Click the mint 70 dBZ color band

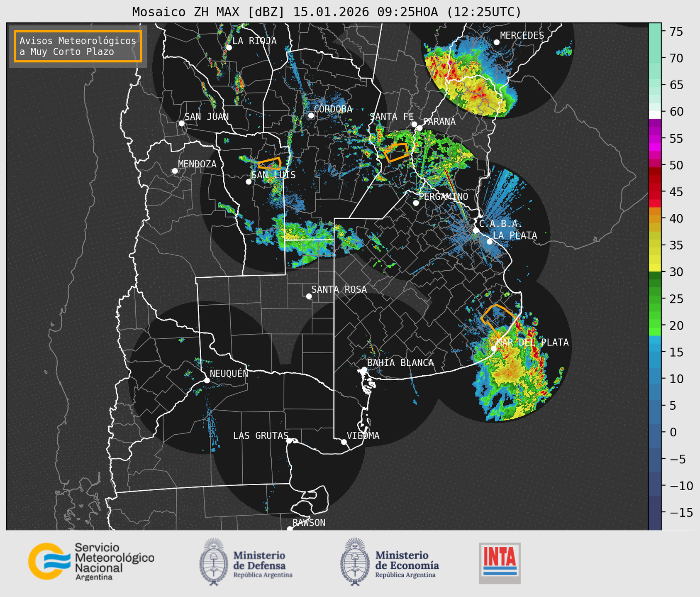(x=655, y=58)
